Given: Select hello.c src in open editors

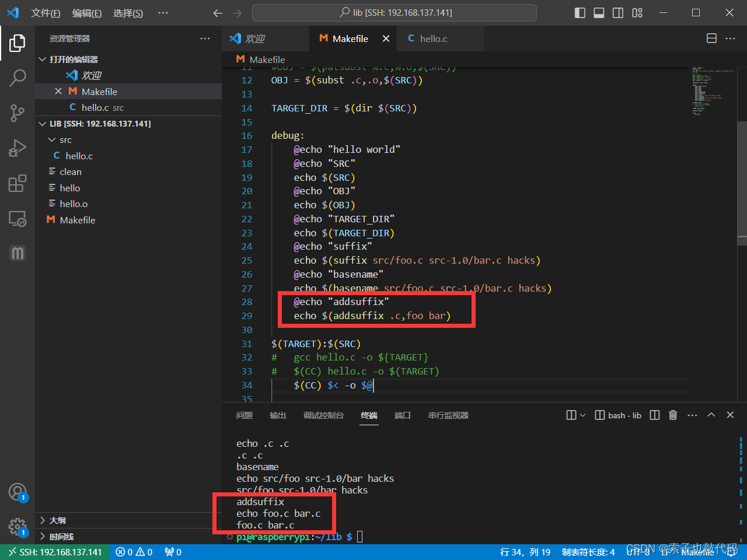Looking at the screenshot, I should click(x=128, y=107).
